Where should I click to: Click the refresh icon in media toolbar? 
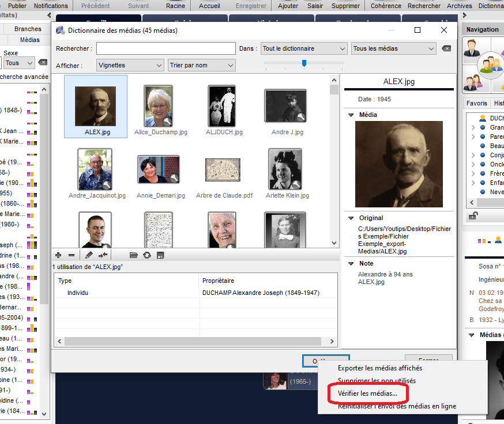(147, 255)
